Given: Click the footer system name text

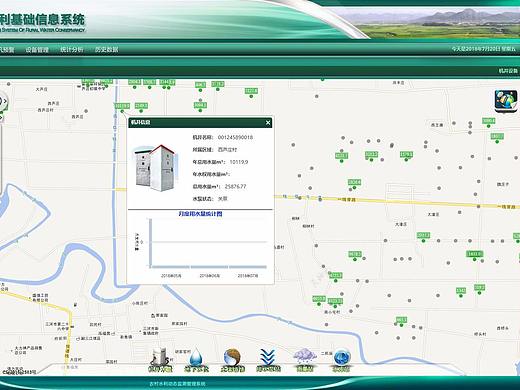Looking at the screenshot, I should pyautogui.click(x=177, y=384).
